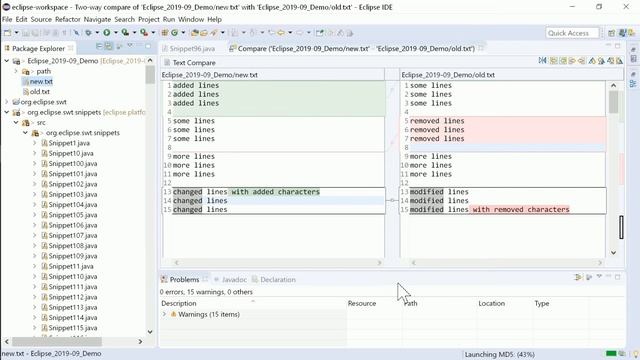Click the Outline view icon in right trim

pyautogui.click(x=633, y=84)
